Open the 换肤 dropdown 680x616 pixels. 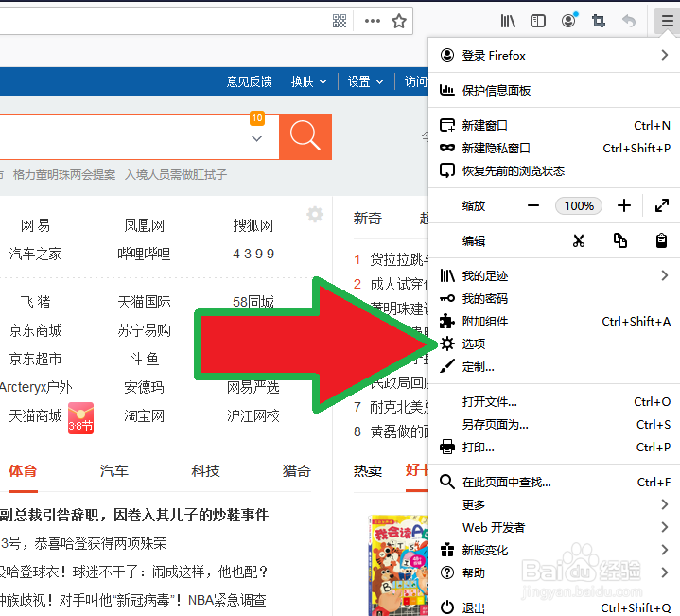click(x=308, y=81)
